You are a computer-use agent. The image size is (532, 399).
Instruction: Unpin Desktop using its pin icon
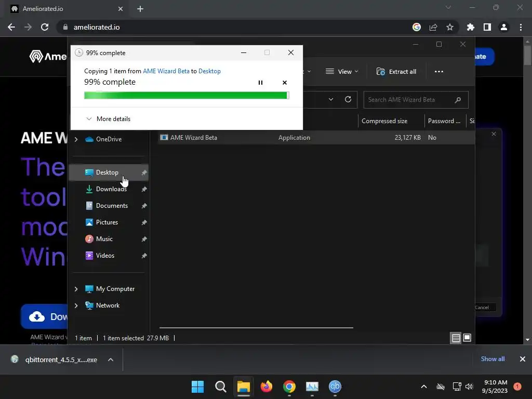144,172
